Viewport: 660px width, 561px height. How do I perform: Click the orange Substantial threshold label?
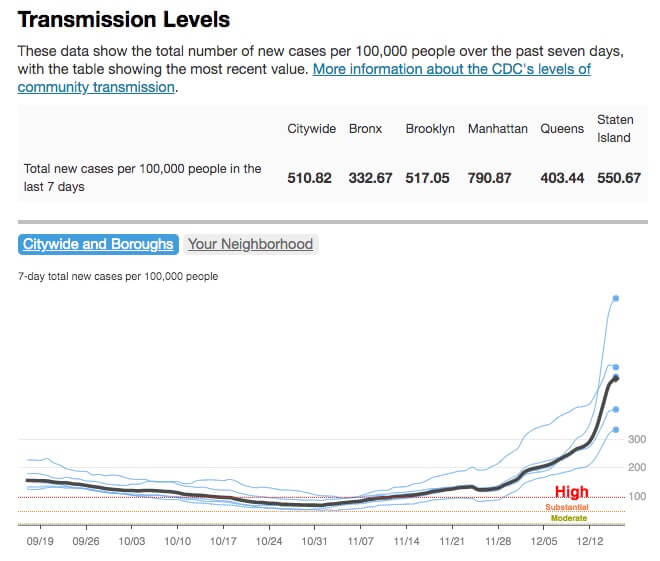pyautogui.click(x=567, y=507)
